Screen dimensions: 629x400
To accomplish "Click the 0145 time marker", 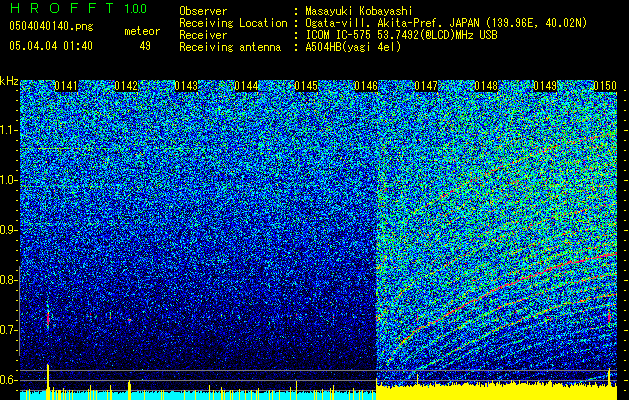I will click(306, 86).
